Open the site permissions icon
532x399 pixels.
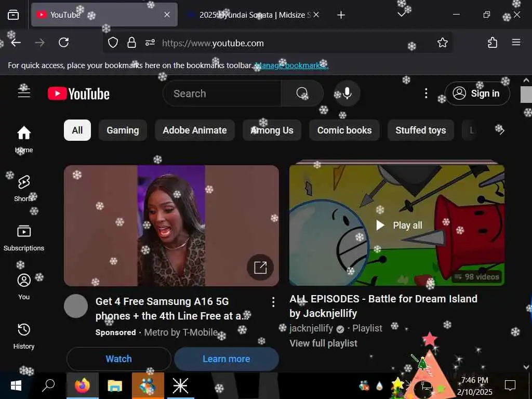pos(150,43)
